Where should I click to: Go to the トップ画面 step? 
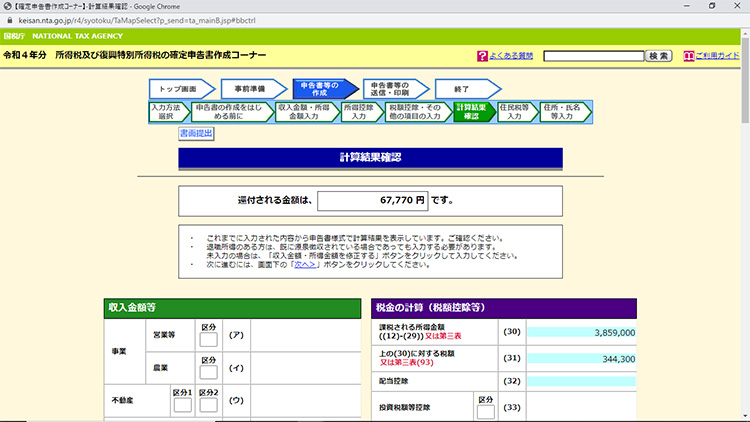pos(179,88)
